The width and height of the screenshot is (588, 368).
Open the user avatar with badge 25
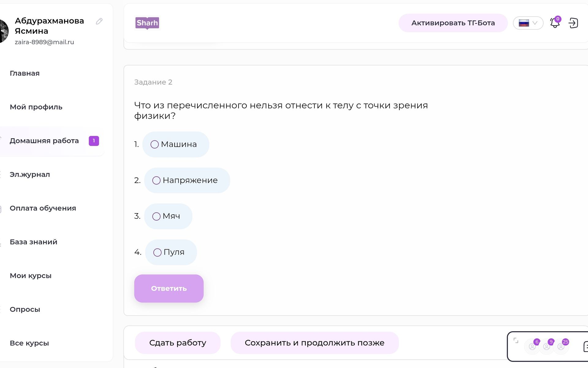[561, 346]
